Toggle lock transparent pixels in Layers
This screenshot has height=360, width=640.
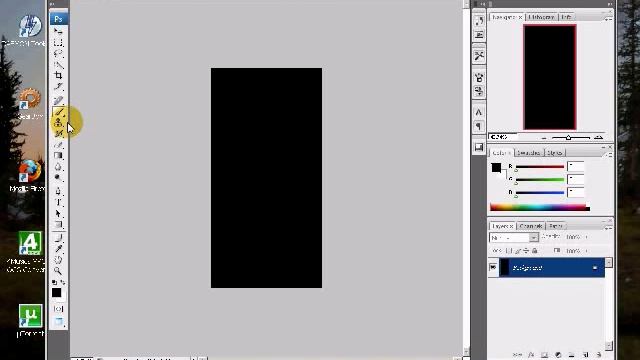coord(509,251)
